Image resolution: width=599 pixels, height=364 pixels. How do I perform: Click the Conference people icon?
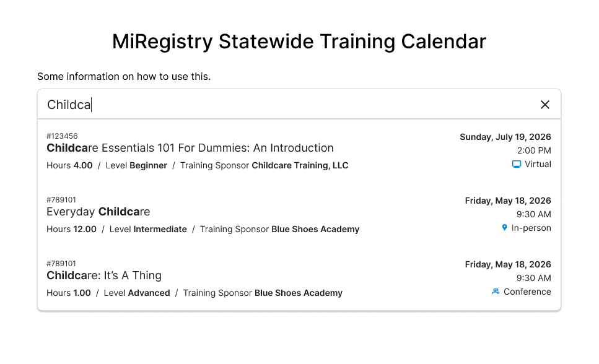496,292
